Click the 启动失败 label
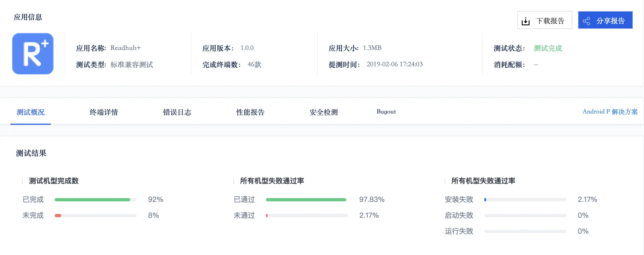This screenshot has height=255, width=644. tap(459, 215)
